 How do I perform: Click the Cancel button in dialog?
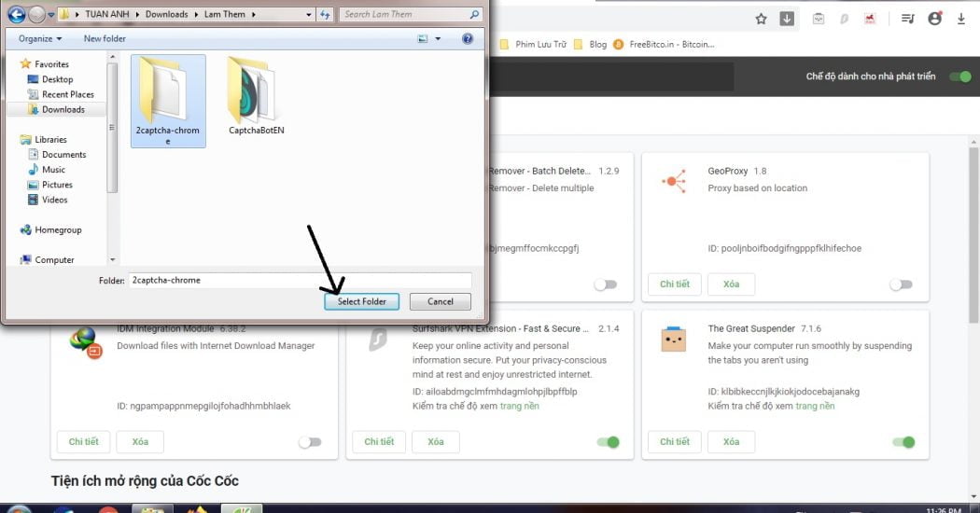click(440, 301)
